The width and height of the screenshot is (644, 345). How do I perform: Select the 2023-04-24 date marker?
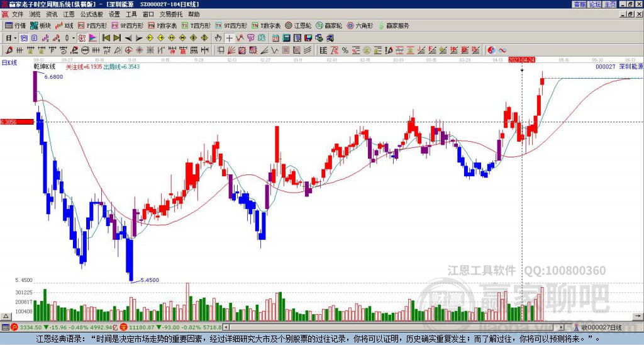[522, 60]
